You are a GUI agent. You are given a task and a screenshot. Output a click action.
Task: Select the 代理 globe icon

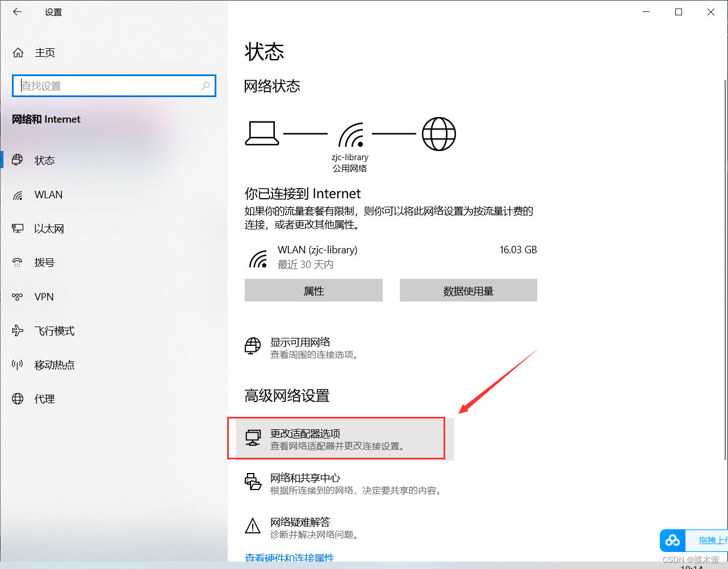click(x=18, y=399)
